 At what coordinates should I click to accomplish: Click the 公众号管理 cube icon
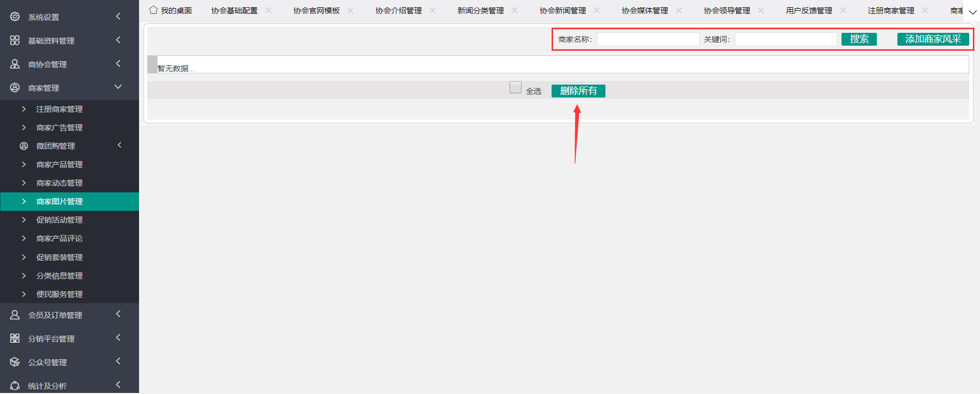[x=15, y=362]
